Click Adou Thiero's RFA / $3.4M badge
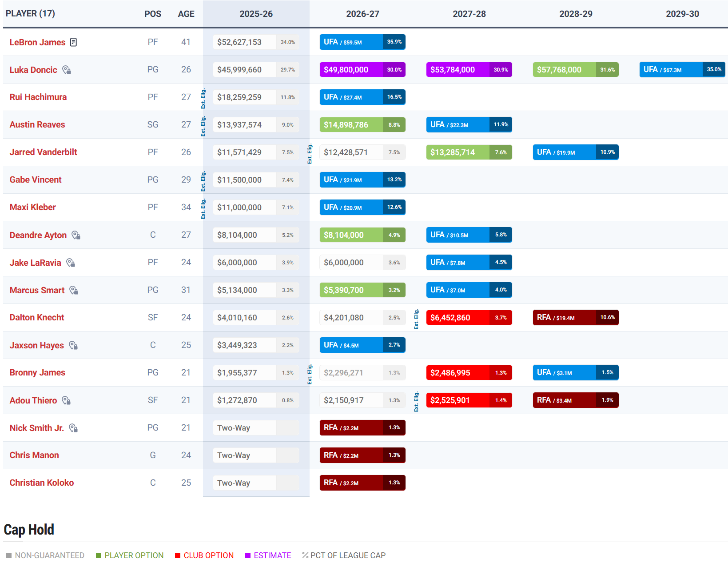This screenshot has height=567, width=728. [576, 400]
